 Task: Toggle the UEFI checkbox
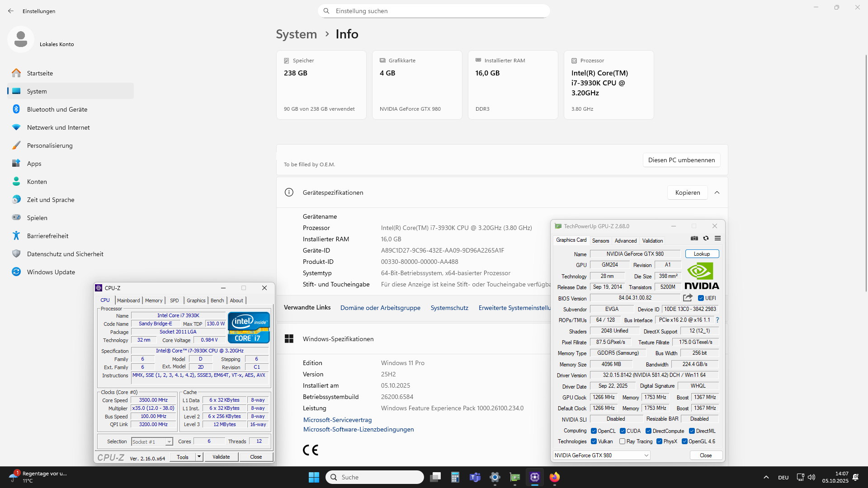point(701,298)
